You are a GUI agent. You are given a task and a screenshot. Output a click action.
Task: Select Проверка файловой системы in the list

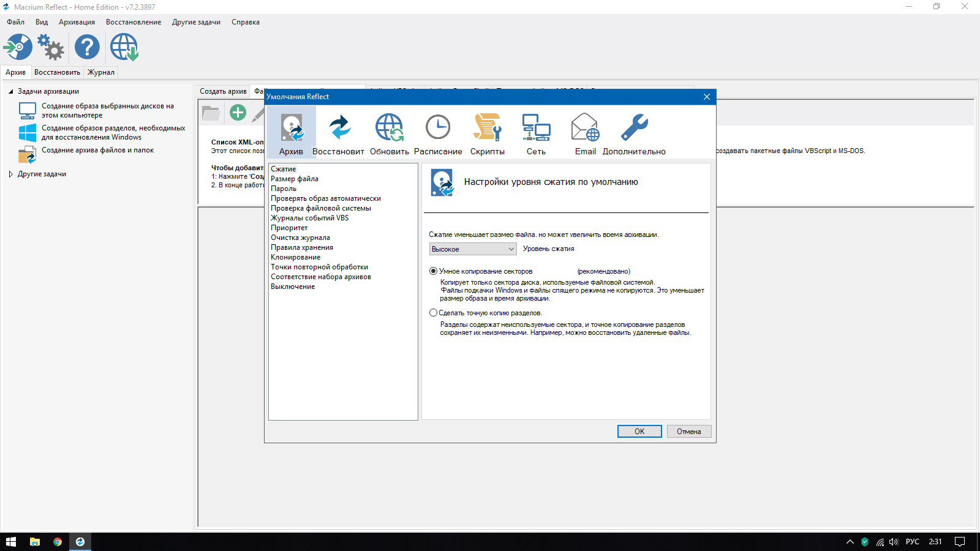(x=321, y=208)
